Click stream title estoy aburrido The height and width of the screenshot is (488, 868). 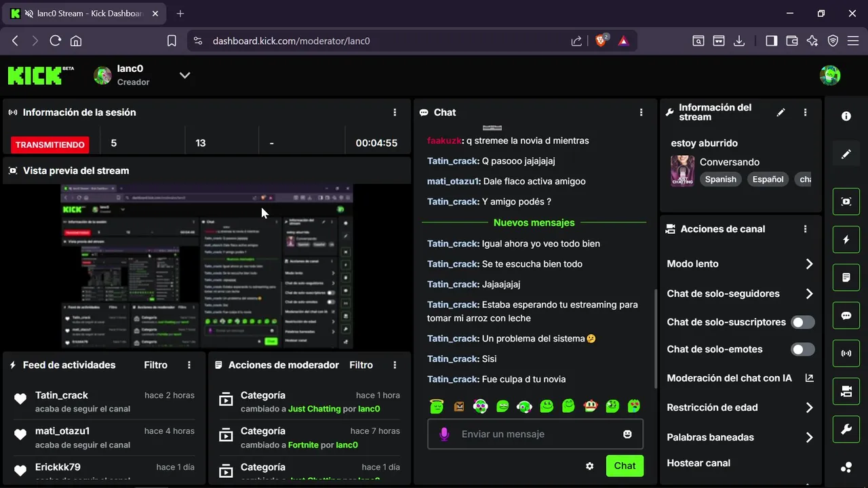704,143
